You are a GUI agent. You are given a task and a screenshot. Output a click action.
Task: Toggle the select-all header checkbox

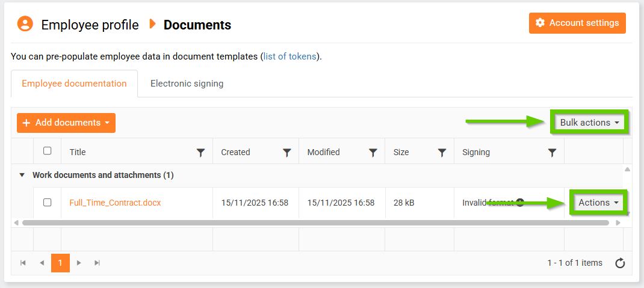48,151
